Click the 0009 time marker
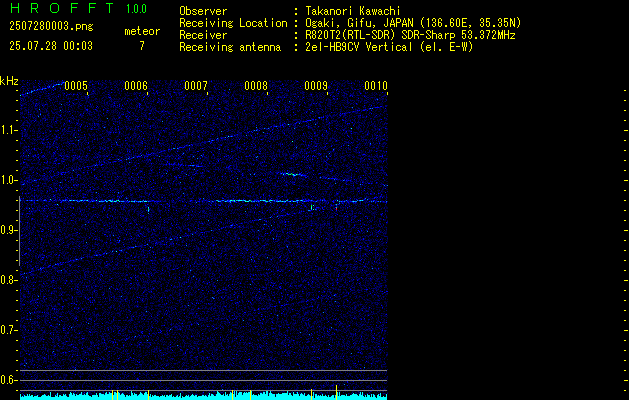 (316, 86)
